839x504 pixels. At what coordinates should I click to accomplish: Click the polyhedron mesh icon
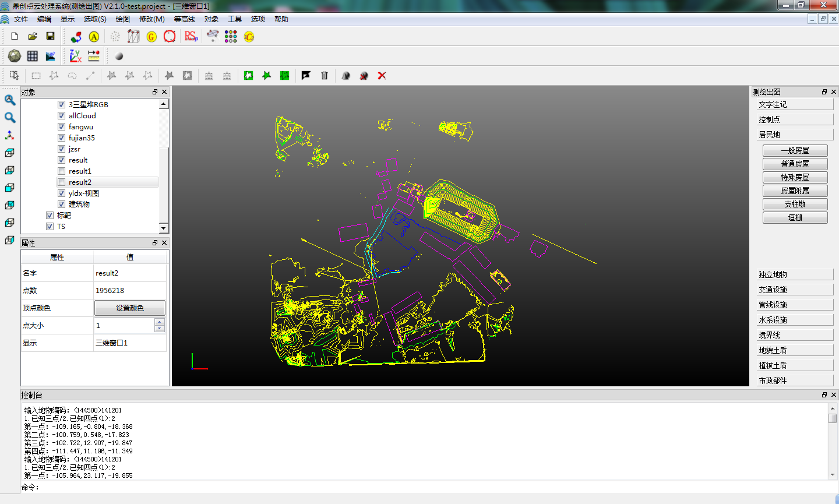point(15,56)
